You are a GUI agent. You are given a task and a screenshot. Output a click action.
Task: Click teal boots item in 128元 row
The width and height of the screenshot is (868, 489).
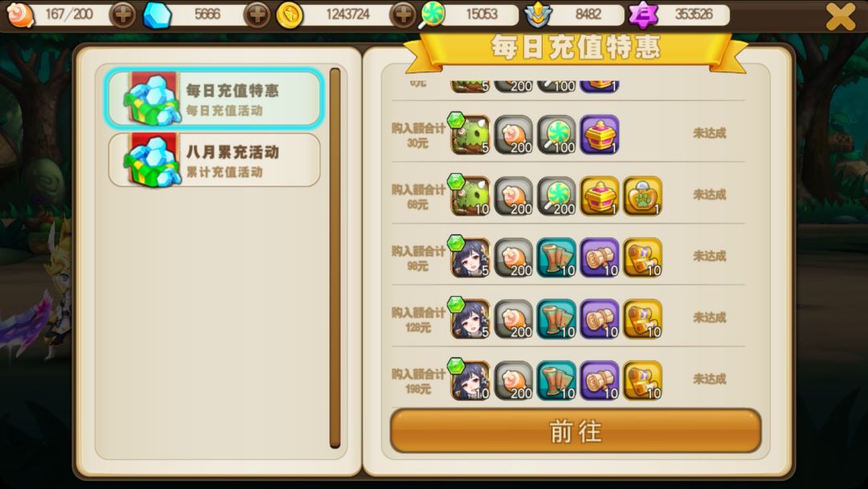(556, 319)
